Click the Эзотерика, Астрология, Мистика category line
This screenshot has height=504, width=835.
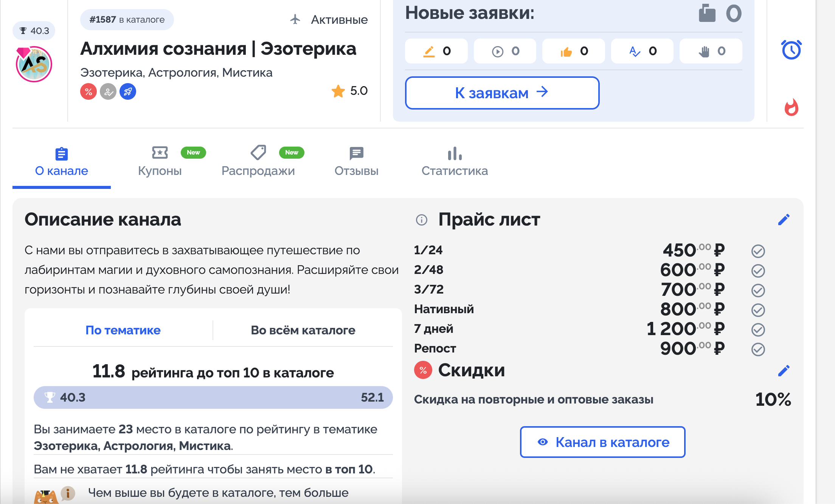(x=176, y=72)
